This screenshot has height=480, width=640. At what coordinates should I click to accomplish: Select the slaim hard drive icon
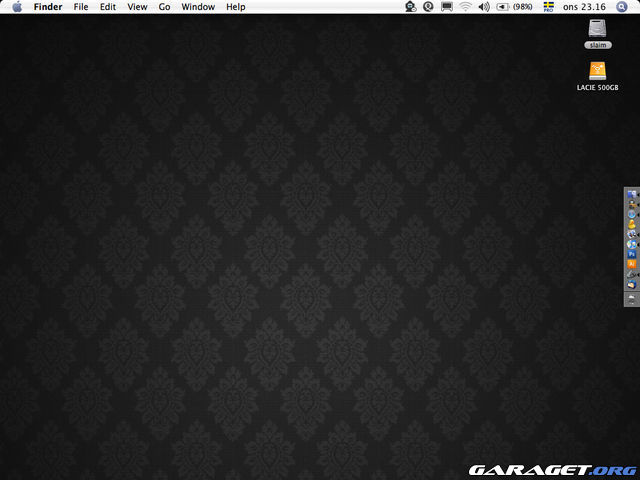tap(600, 32)
